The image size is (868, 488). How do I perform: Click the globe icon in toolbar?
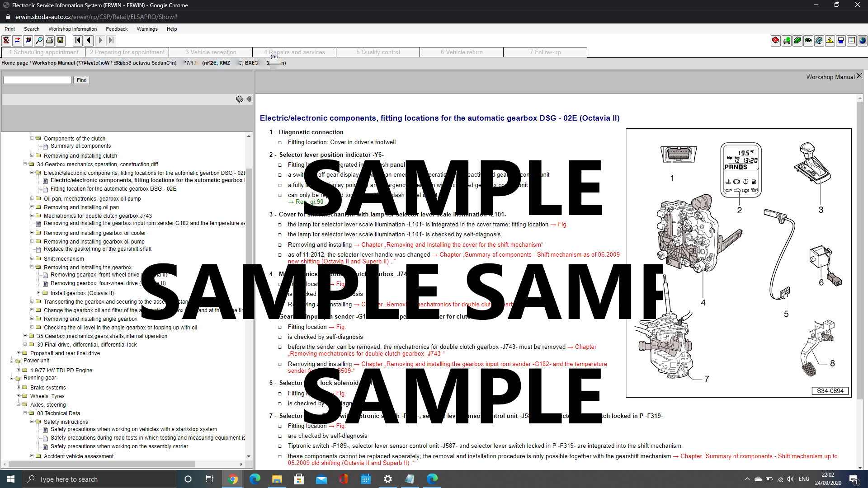point(863,41)
